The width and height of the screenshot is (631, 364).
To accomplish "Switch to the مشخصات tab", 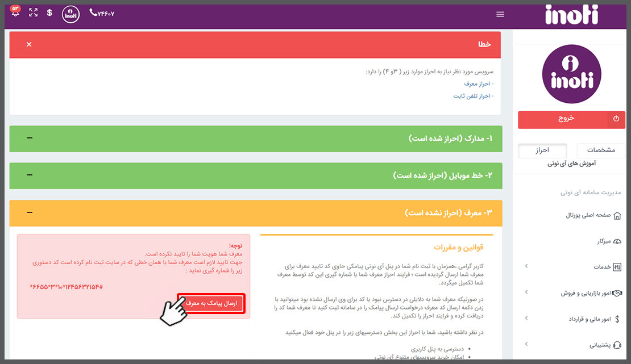I will point(601,150).
